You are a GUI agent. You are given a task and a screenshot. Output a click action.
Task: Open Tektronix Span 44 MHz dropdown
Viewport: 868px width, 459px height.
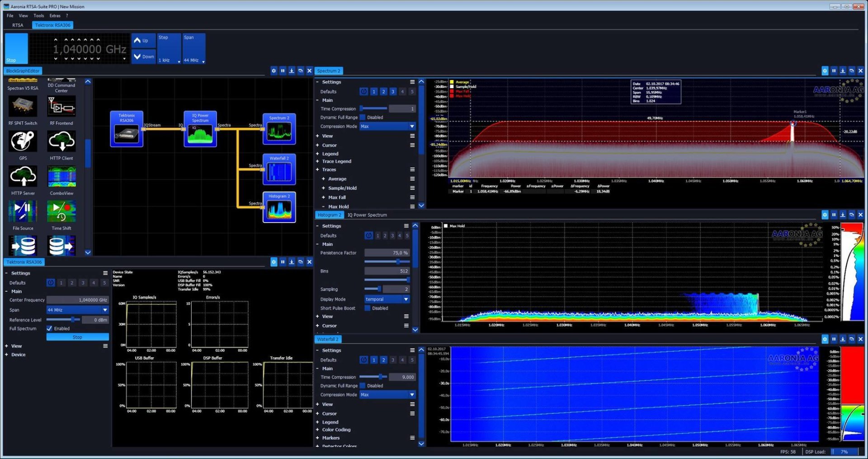78,310
